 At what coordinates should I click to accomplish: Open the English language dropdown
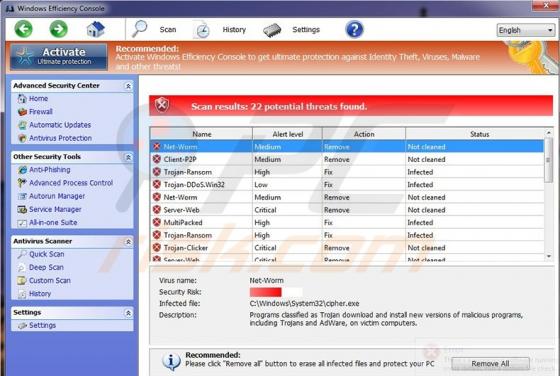526,30
